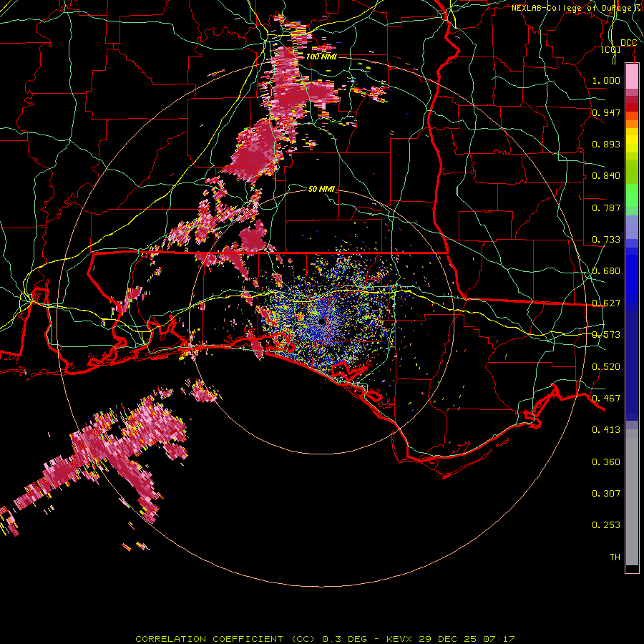Image resolution: width=644 pixels, height=644 pixels.
Task: Click the DCC label above the color bar
Action: click(628, 43)
